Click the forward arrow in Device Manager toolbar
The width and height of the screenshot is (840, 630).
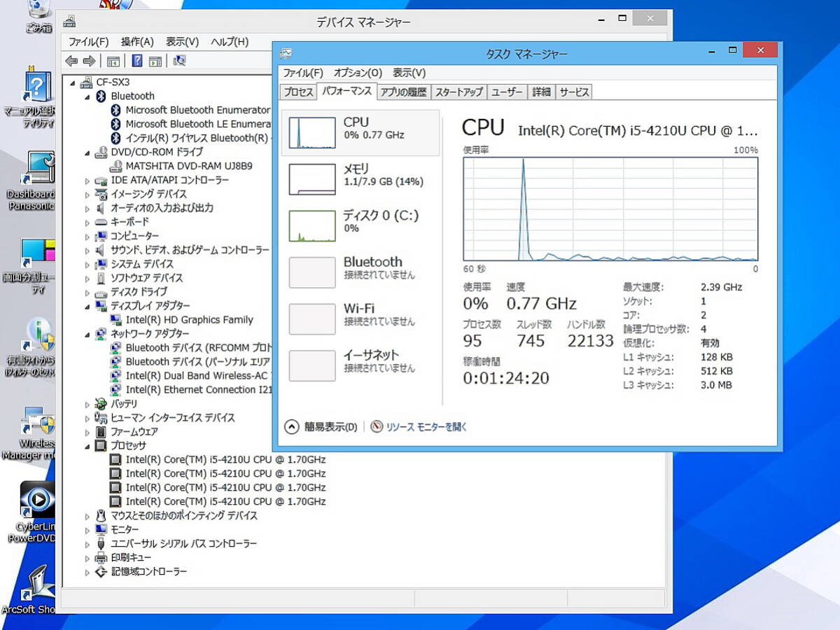[x=89, y=61]
